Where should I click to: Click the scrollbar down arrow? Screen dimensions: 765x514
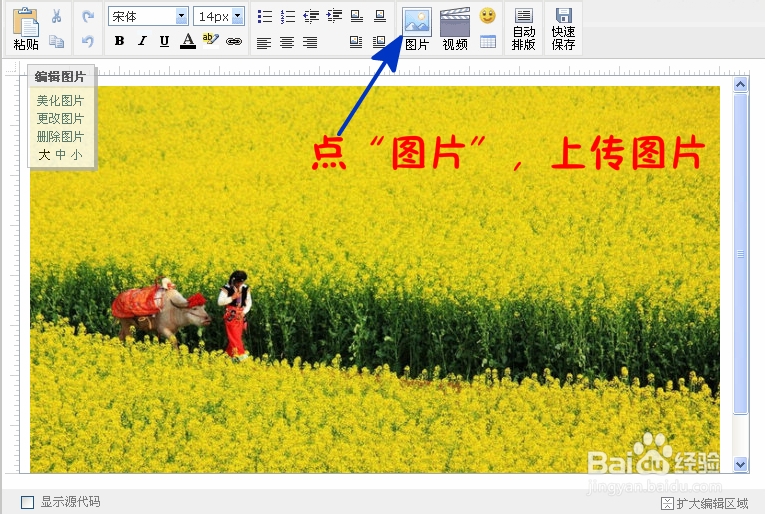(741, 464)
